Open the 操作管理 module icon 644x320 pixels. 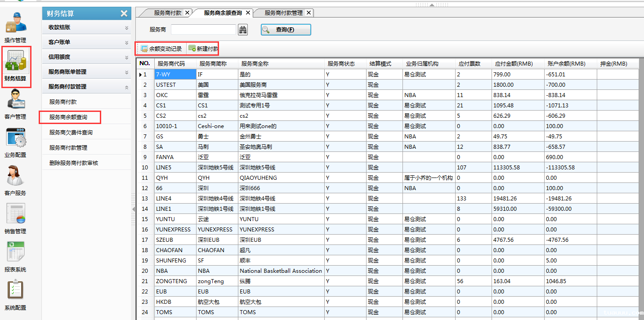(x=16, y=25)
